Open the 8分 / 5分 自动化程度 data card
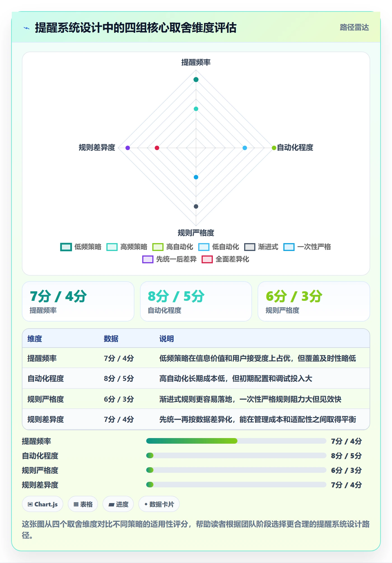This screenshot has width=392, height=563. (x=196, y=301)
